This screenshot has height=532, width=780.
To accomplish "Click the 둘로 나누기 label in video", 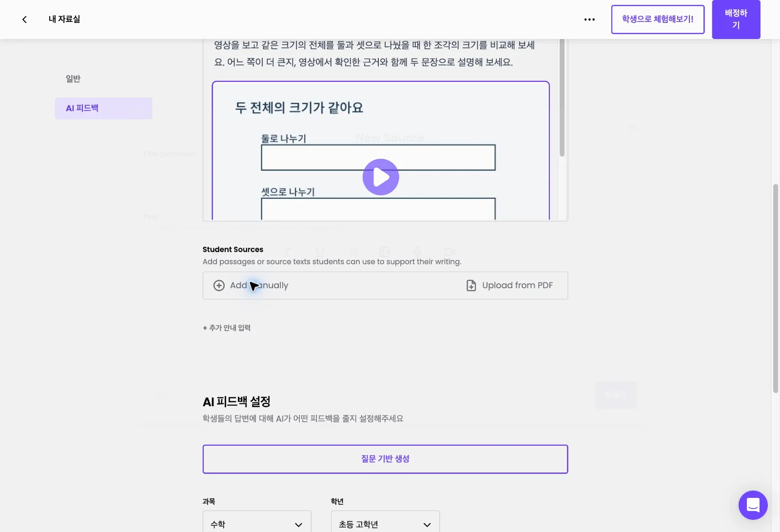I will point(284,138).
